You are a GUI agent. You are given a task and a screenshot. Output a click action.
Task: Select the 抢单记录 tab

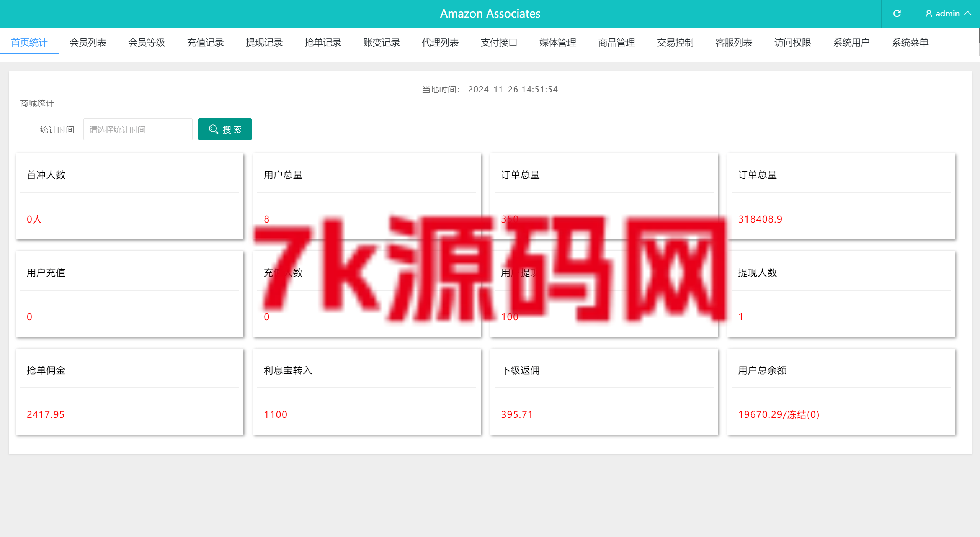coord(323,43)
